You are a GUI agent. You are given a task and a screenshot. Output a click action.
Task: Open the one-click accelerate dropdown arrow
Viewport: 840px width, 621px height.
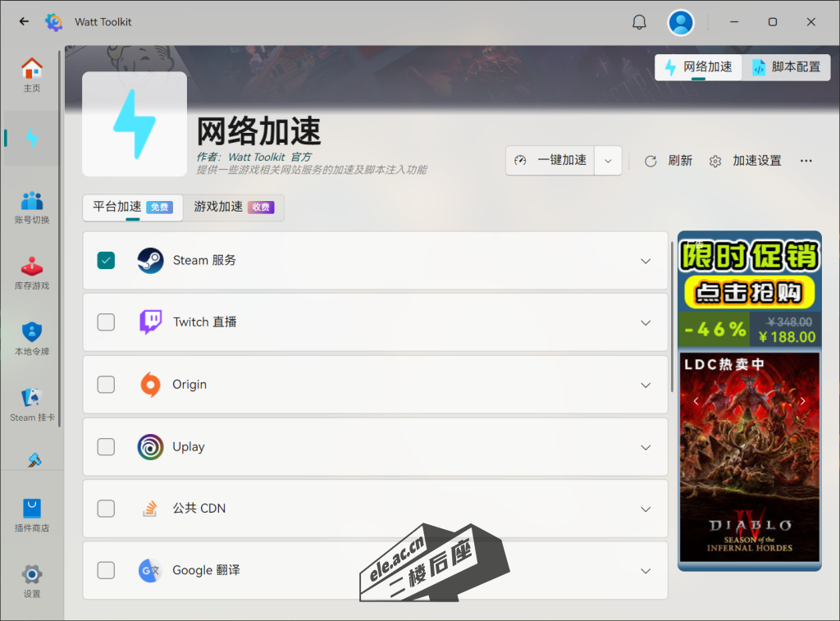click(x=608, y=161)
